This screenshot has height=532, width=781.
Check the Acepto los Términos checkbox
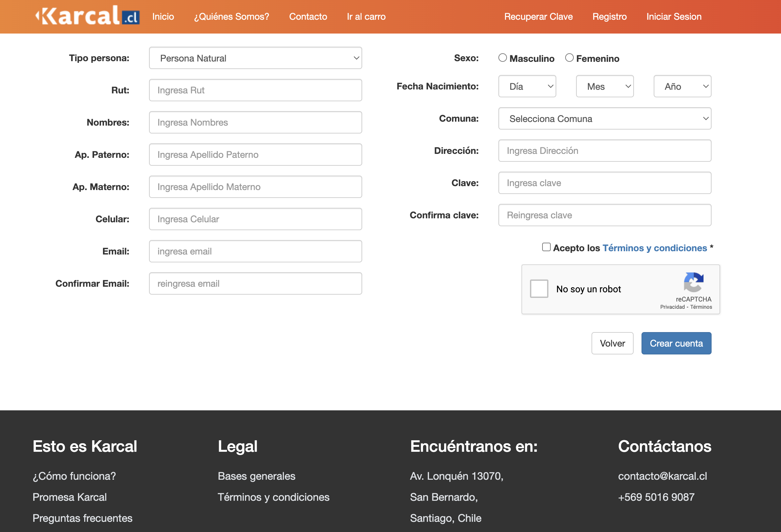coord(546,247)
